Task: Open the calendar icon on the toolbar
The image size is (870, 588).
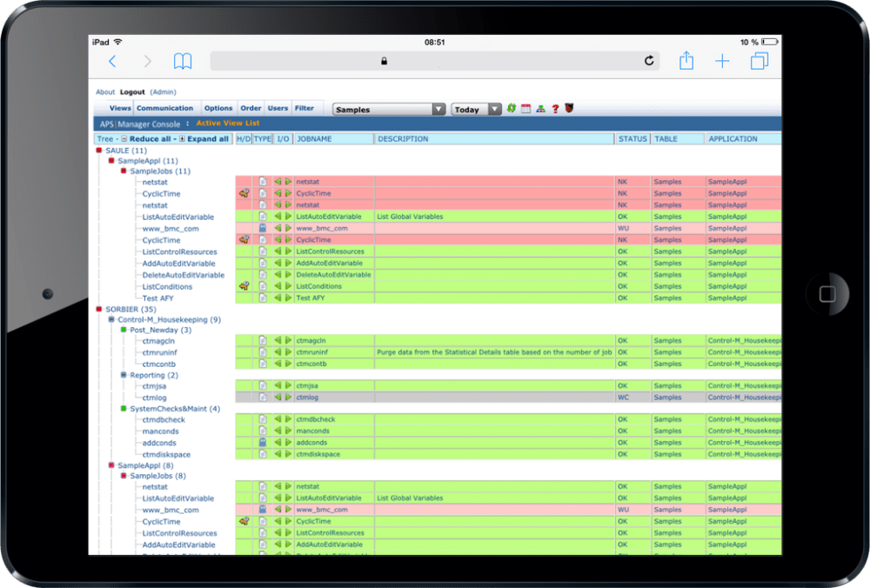Action: tap(526, 108)
